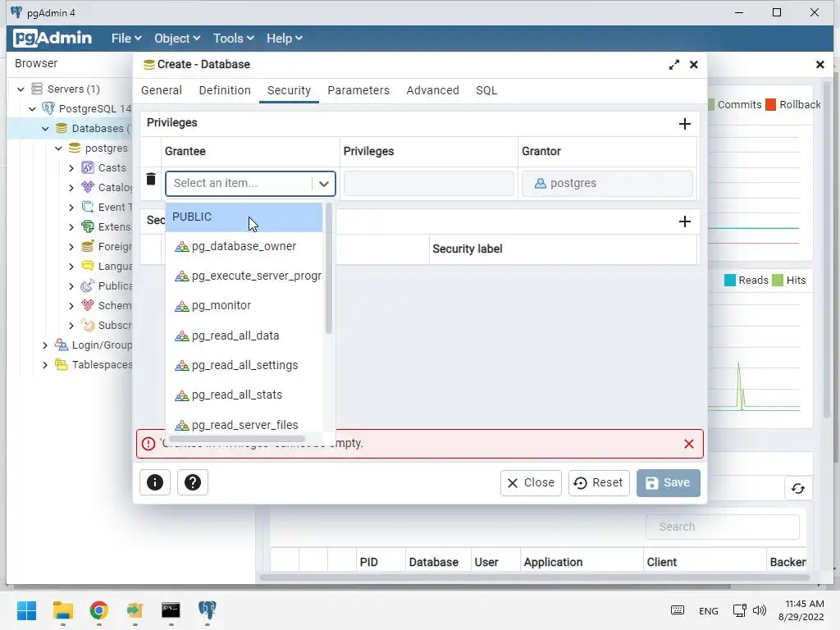
Task: Click the Publications node icon
Action: (x=88, y=285)
